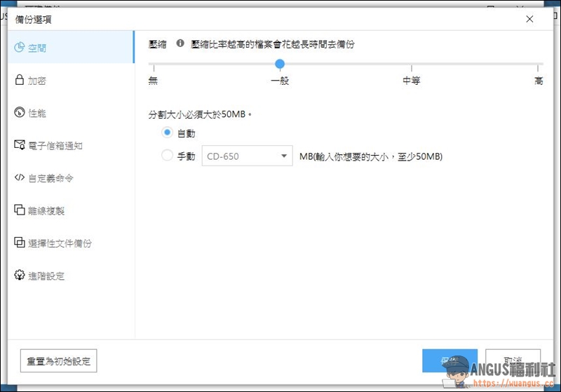Click the 離線複製 copy icon
This screenshot has width=561, height=392.
pos(20,210)
